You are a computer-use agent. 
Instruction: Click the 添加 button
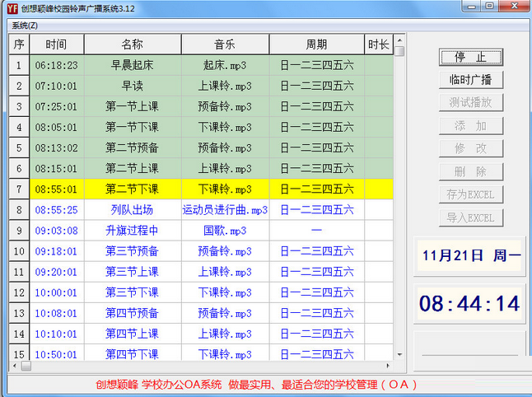tap(470, 126)
